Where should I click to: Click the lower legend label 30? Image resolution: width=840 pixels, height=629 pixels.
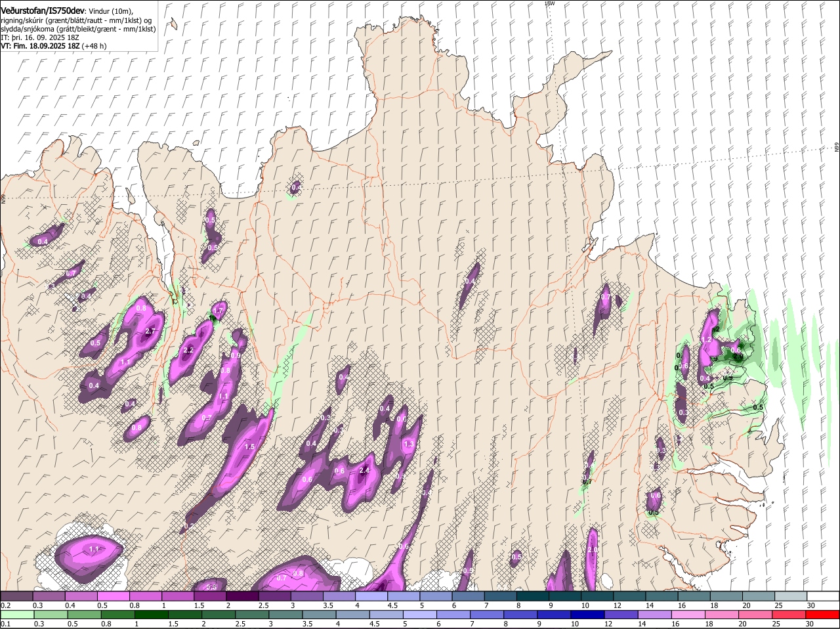[x=809, y=624]
